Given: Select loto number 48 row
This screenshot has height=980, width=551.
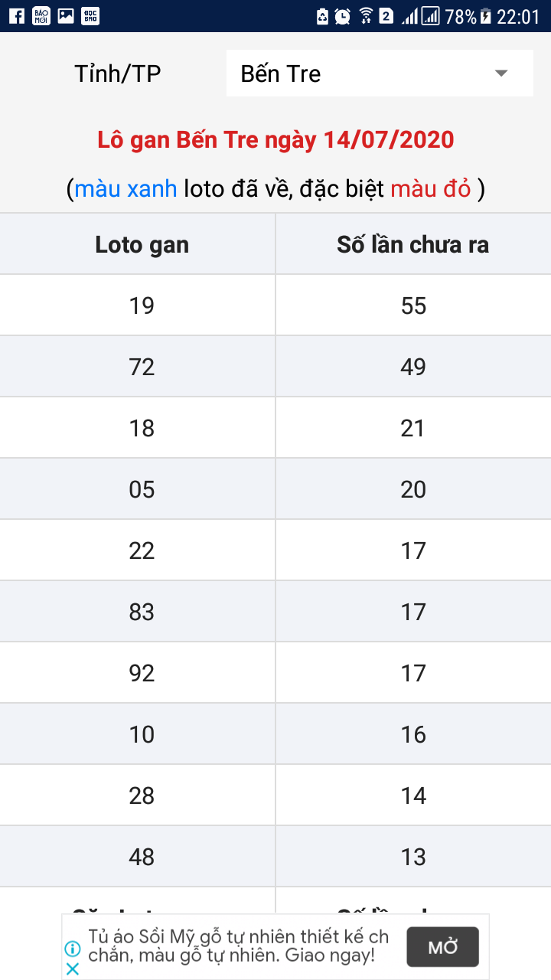Looking at the screenshot, I should [142, 857].
